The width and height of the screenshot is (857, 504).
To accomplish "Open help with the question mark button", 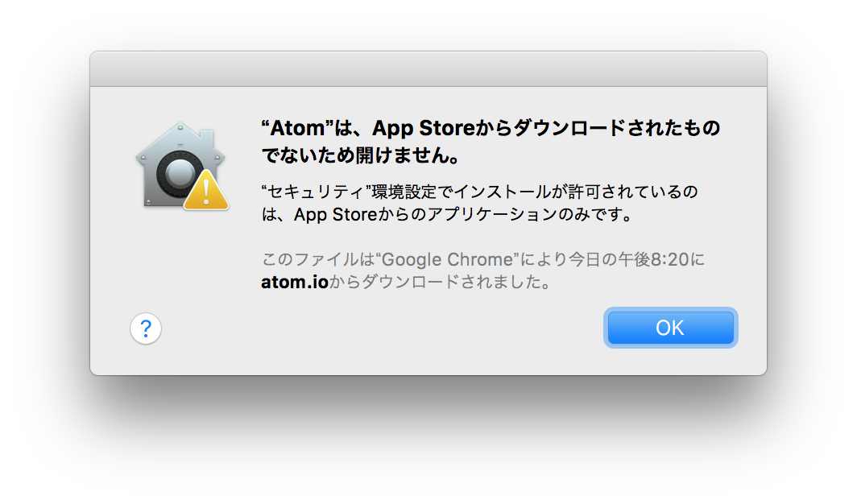I will click(x=145, y=328).
